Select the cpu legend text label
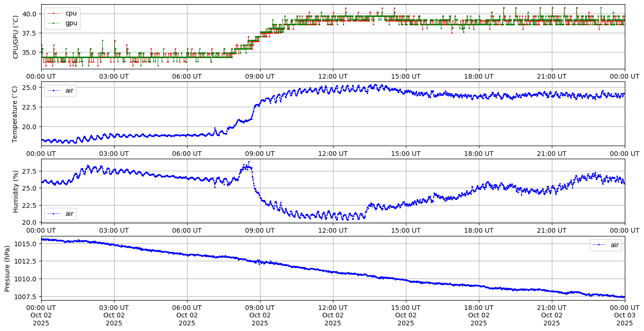This screenshot has width=644, height=331. click(71, 14)
